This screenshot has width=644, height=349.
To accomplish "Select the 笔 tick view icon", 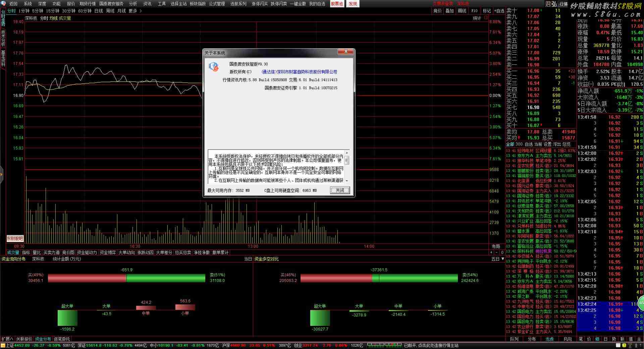I will point(581,339).
